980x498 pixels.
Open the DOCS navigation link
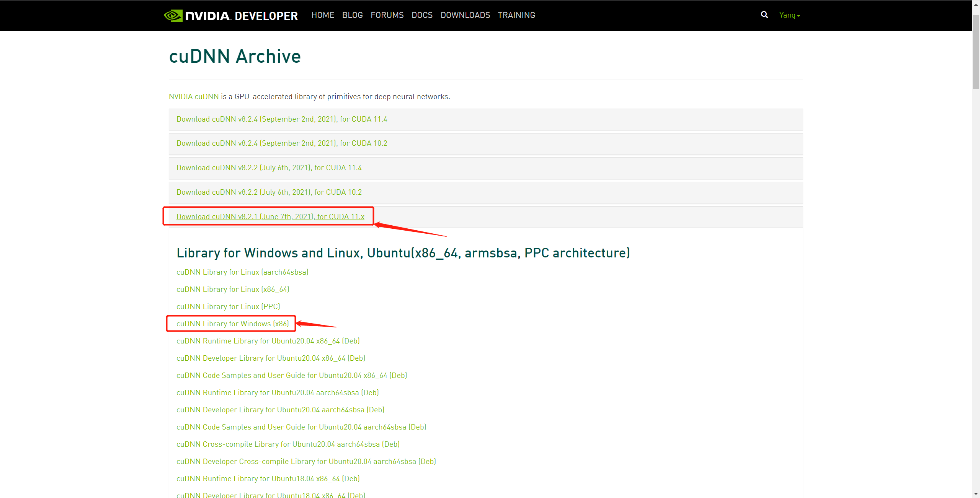pyautogui.click(x=422, y=15)
